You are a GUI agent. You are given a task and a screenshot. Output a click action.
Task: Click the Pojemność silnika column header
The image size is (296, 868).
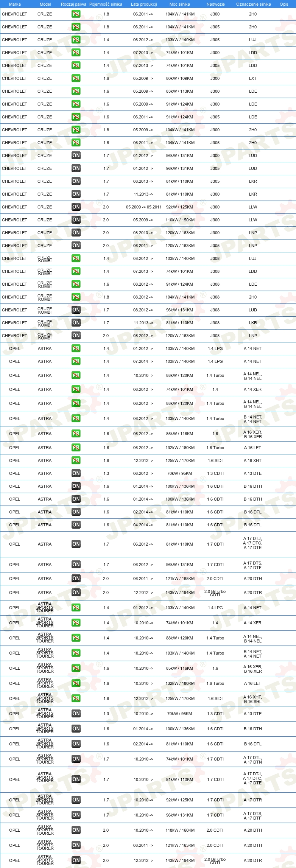(x=106, y=4)
